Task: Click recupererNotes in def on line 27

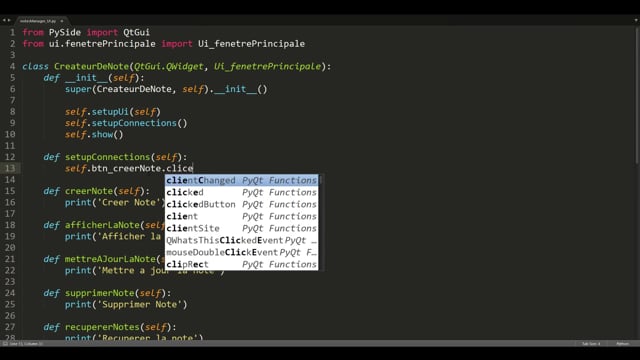Action: click(x=102, y=327)
